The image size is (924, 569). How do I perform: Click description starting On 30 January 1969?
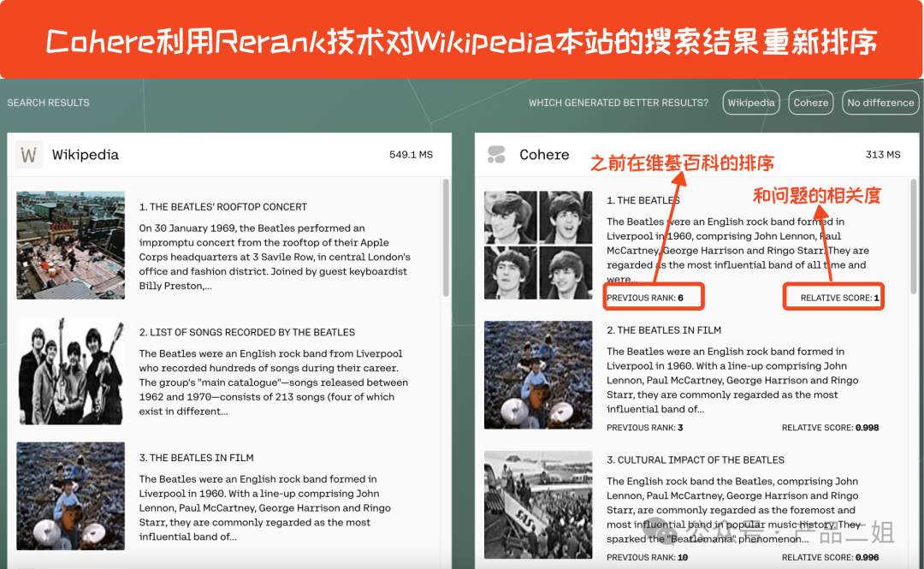click(x=275, y=257)
